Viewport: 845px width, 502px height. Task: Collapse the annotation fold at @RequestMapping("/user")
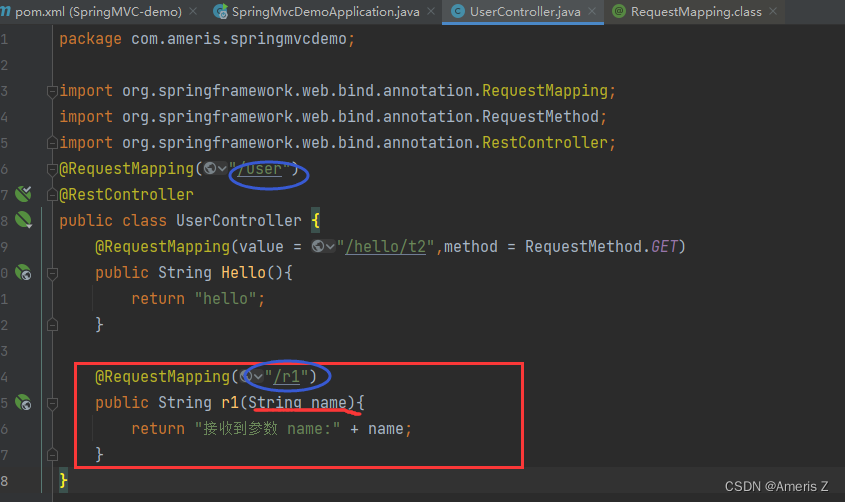(x=52, y=169)
